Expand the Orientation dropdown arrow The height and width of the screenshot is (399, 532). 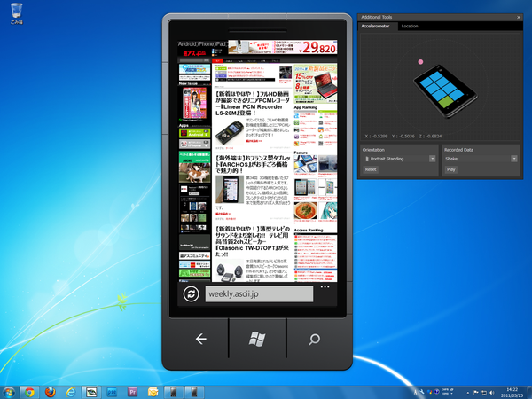pos(432,159)
